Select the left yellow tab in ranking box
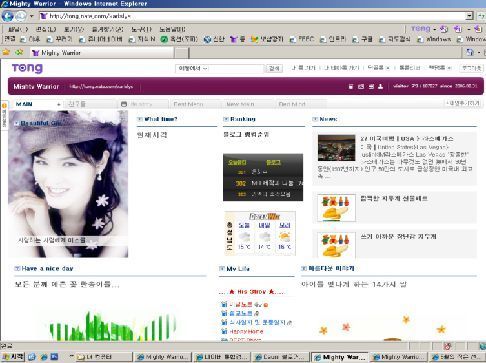486x363 pixels. (x=237, y=162)
